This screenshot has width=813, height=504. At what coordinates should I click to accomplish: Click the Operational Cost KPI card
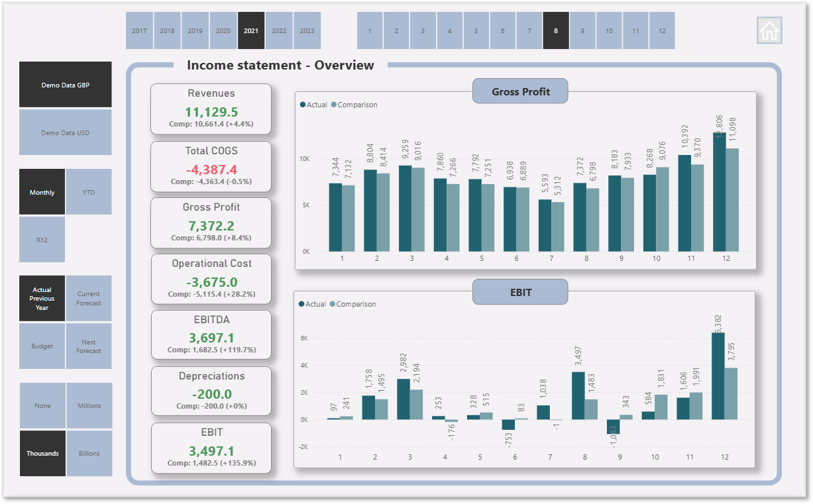pos(211,279)
